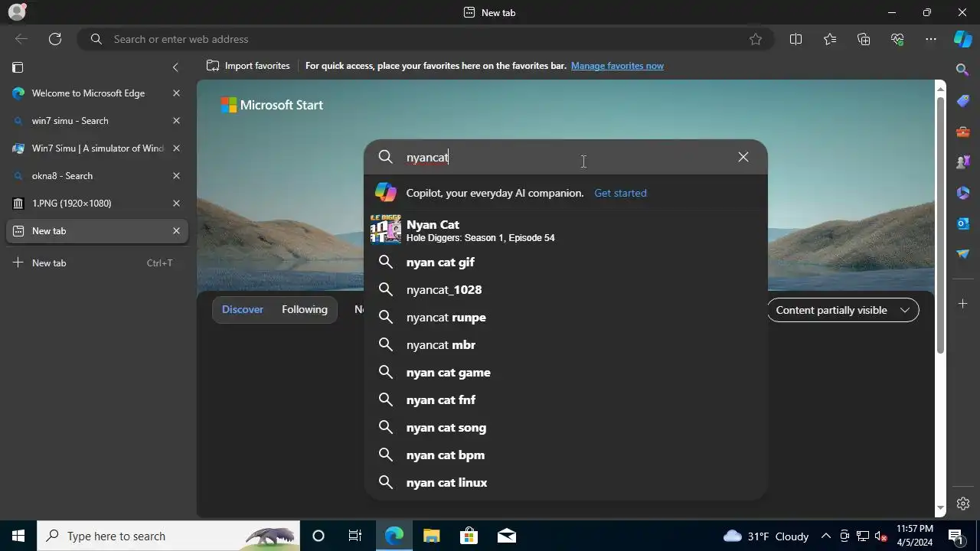
Task: Select the Following feed tab
Action: (305, 309)
